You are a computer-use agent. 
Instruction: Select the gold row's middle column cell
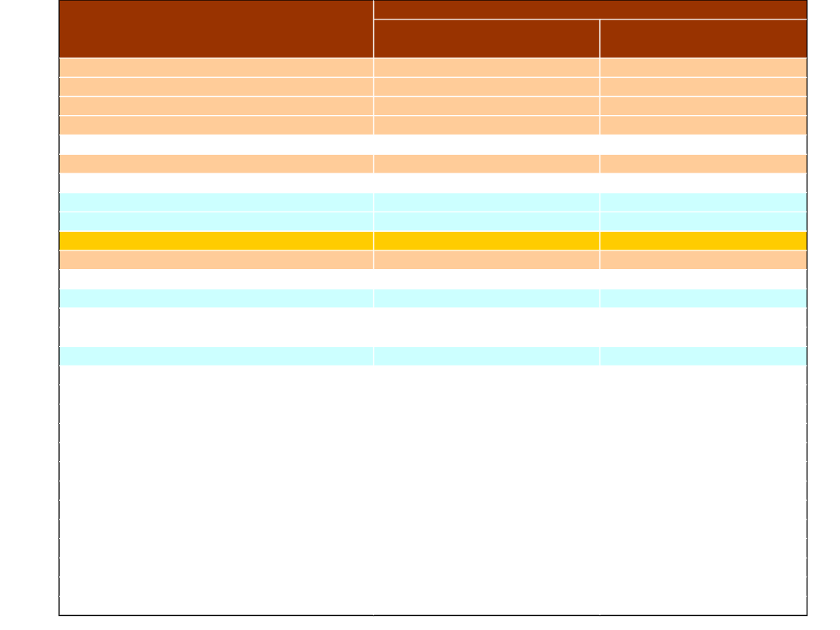click(x=486, y=240)
